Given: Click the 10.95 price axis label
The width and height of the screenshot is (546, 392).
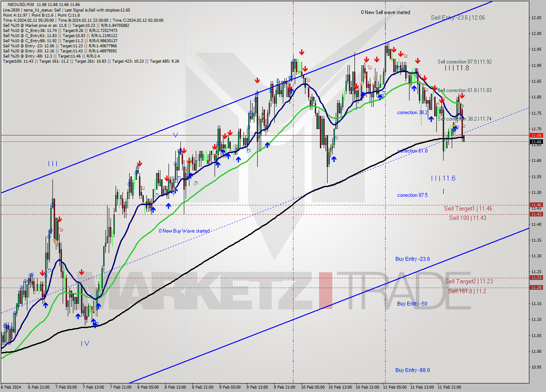Looking at the screenshot, I should 536,367.
